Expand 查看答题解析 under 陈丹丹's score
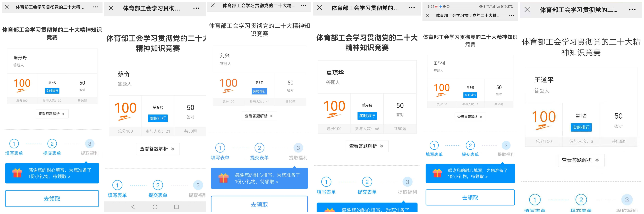 (x=52, y=114)
